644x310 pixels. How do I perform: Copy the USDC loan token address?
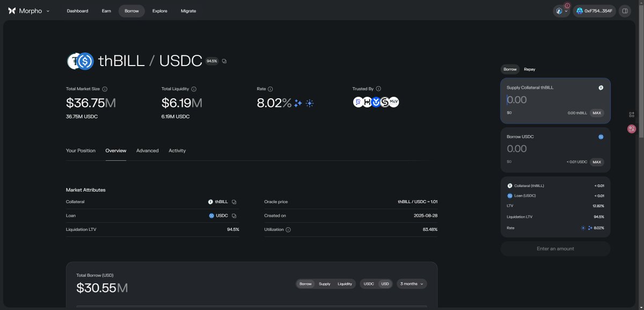click(x=234, y=215)
